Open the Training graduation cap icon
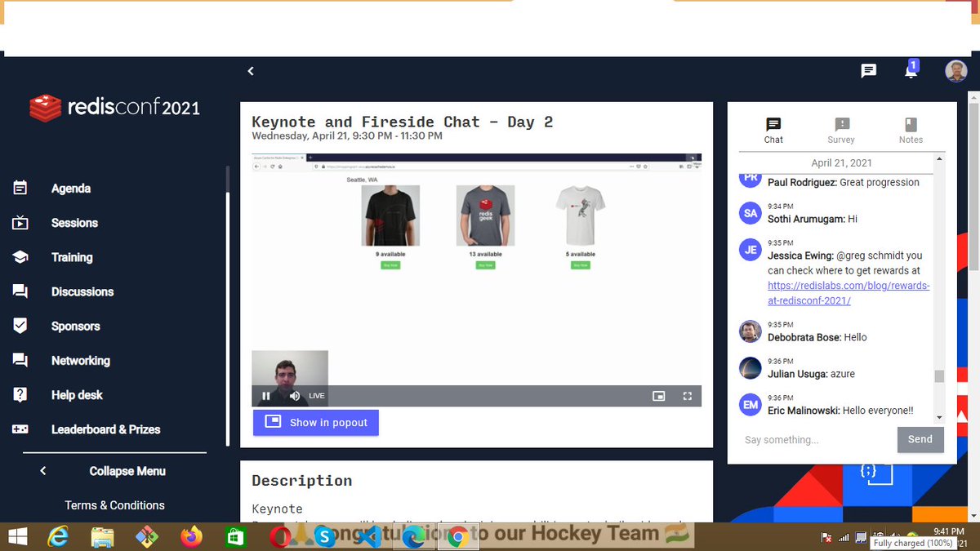 pos(20,257)
